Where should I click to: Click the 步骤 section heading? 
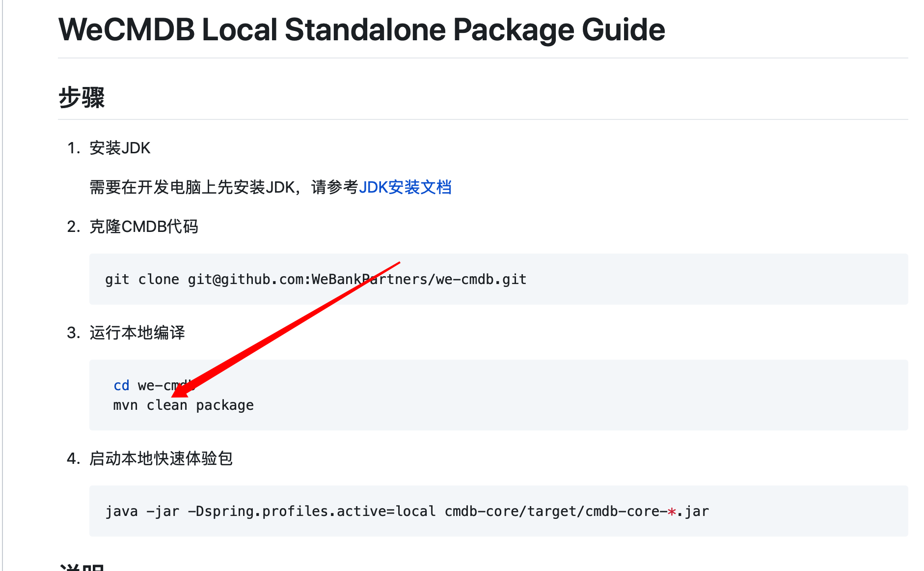[82, 98]
